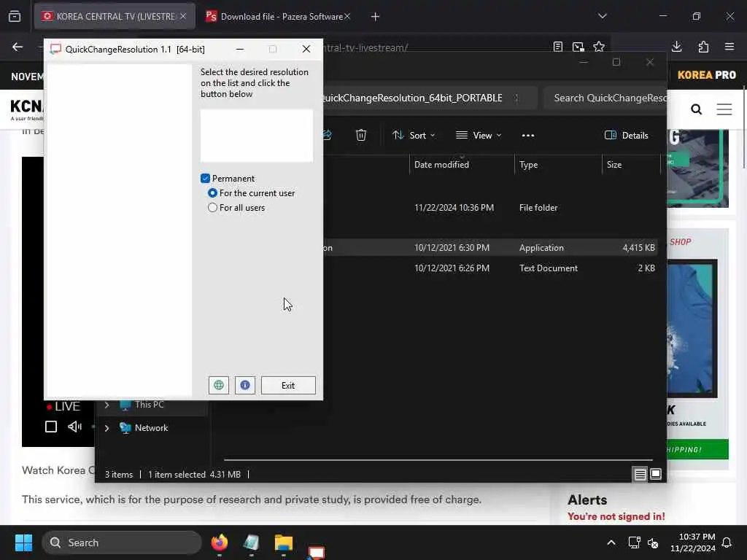Select the 'For the current user' radio button
The image size is (747, 560).
click(x=212, y=192)
